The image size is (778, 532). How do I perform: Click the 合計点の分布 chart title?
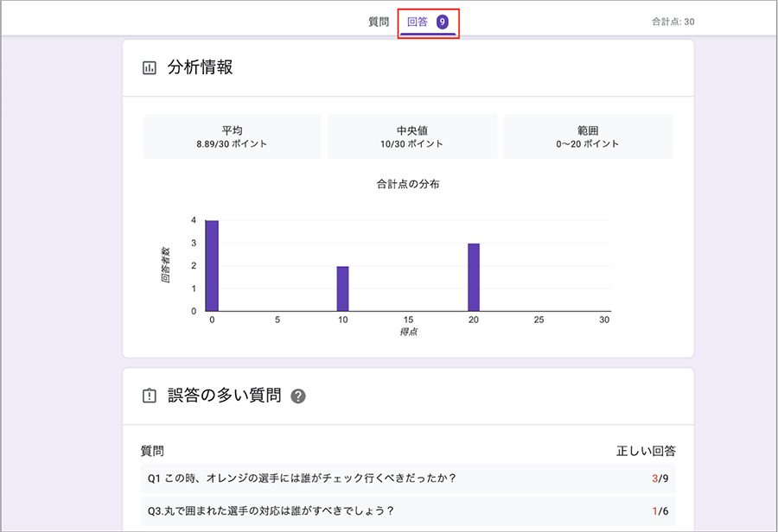tap(409, 185)
